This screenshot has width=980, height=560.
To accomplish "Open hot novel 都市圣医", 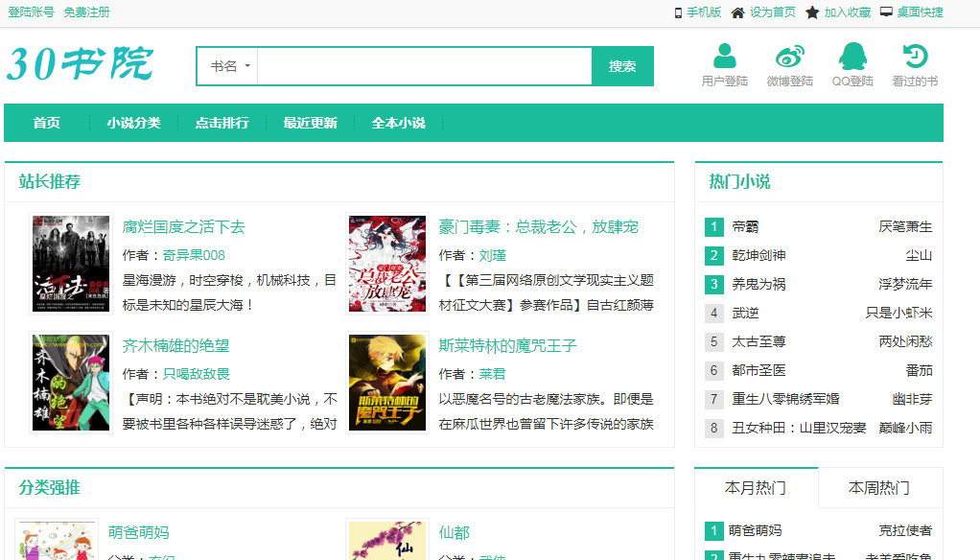I will [758, 370].
